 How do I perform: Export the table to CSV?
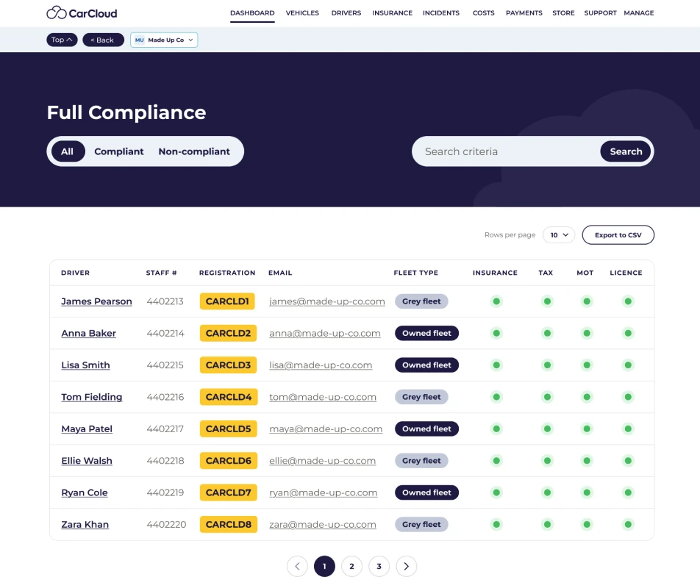click(618, 234)
